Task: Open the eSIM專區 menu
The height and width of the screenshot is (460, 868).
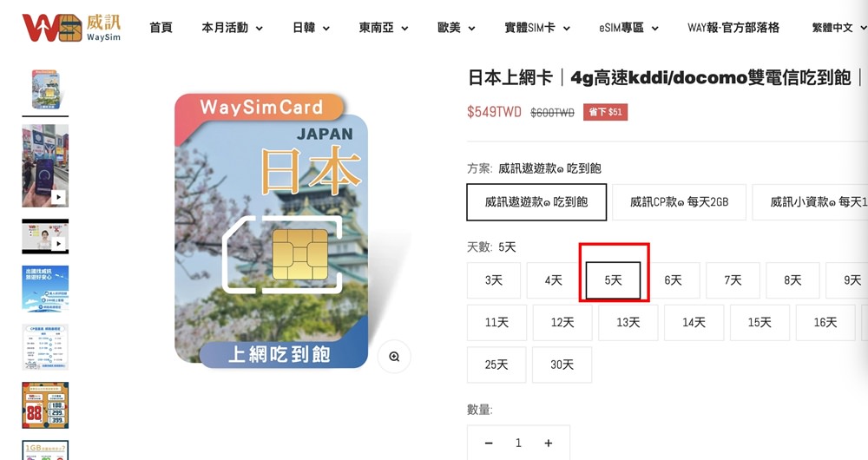Action: pos(628,28)
